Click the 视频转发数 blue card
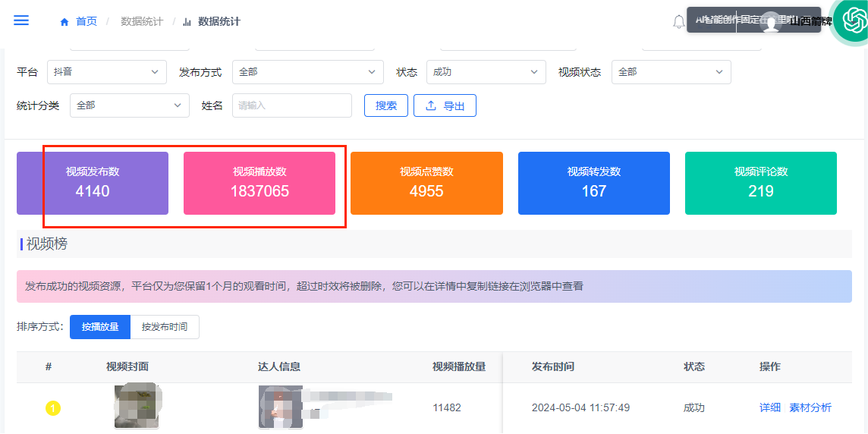 click(594, 183)
